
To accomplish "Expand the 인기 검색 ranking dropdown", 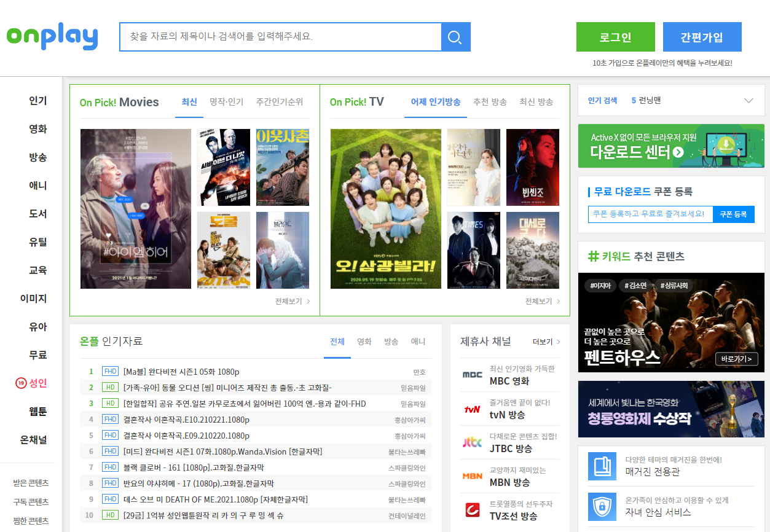I will 748,101.
